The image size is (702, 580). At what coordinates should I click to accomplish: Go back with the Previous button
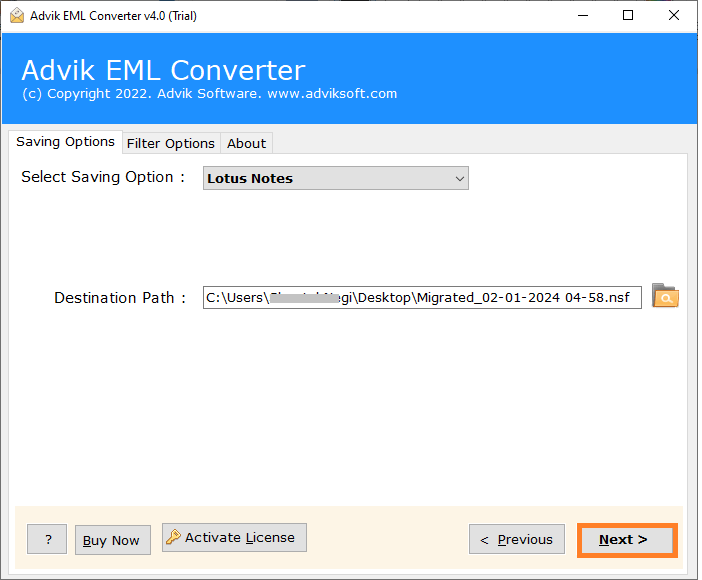[517, 539]
